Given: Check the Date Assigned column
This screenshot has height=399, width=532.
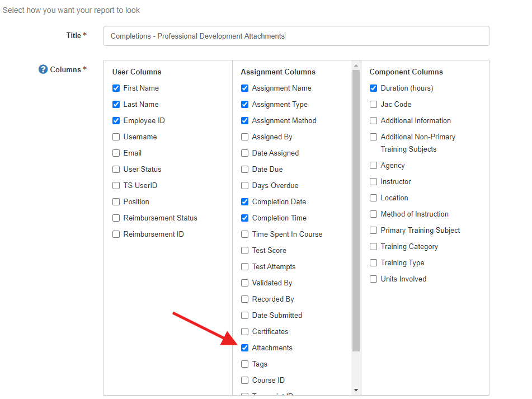Looking at the screenshot, I should (244, 153).
